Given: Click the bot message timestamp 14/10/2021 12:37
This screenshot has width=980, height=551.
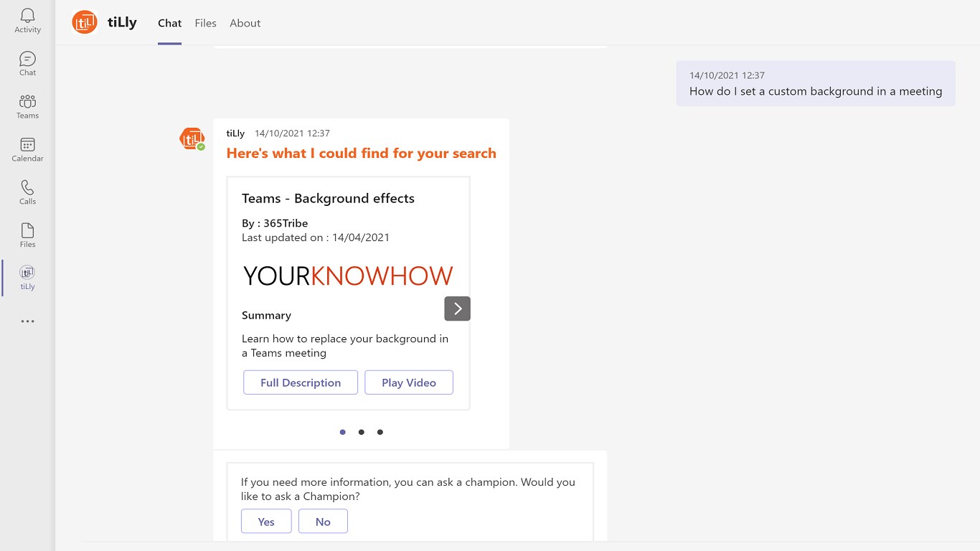Looking at the screenshot, I should [x=292, y=133].
